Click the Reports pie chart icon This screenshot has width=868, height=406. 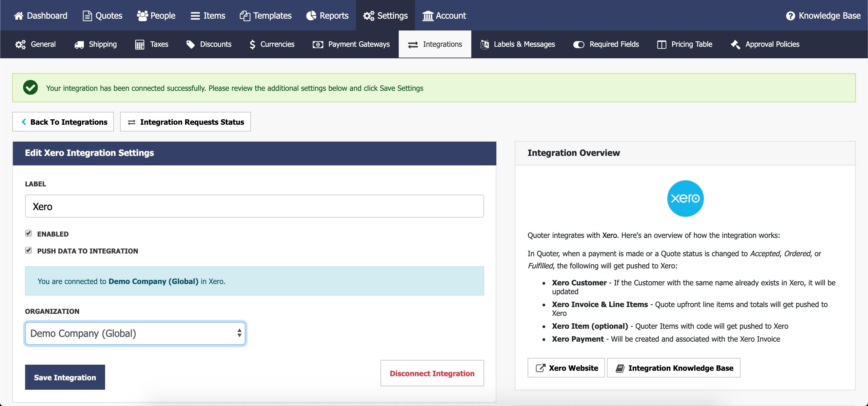click(311, 16)
